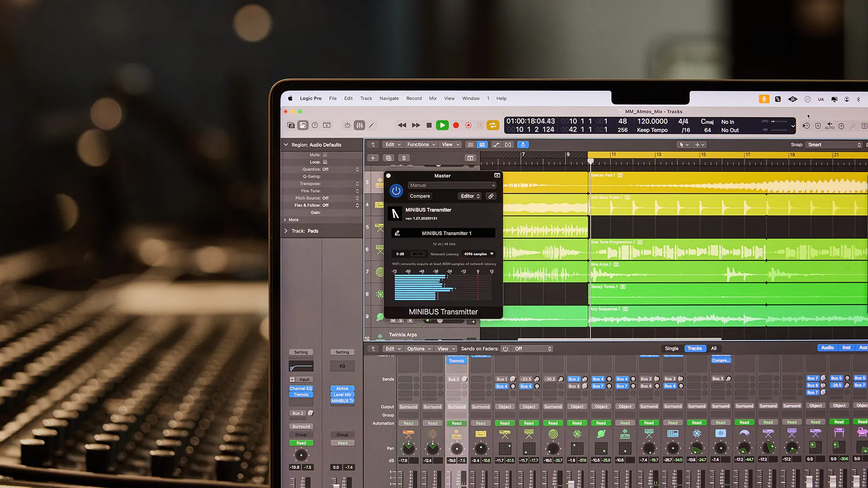Click the Capture Recording target icon
The image size is (868, 488).
pyautogui.click(x=468, y=125)
